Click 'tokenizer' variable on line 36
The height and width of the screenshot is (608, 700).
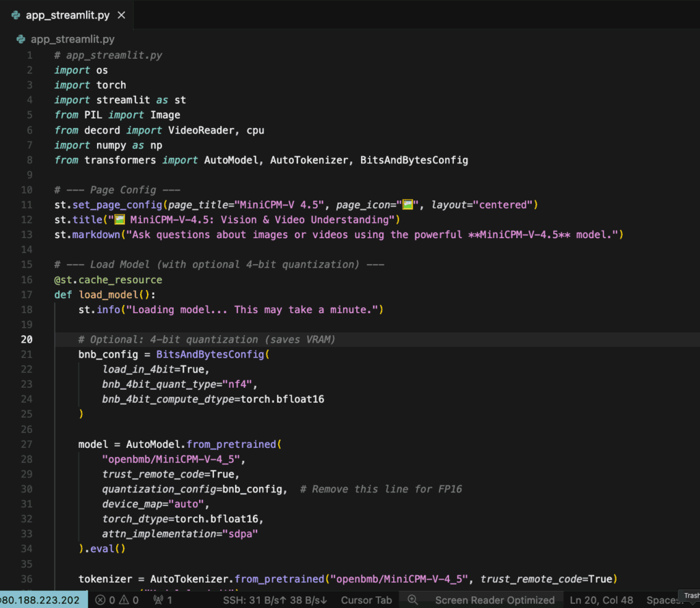[105, 579]
